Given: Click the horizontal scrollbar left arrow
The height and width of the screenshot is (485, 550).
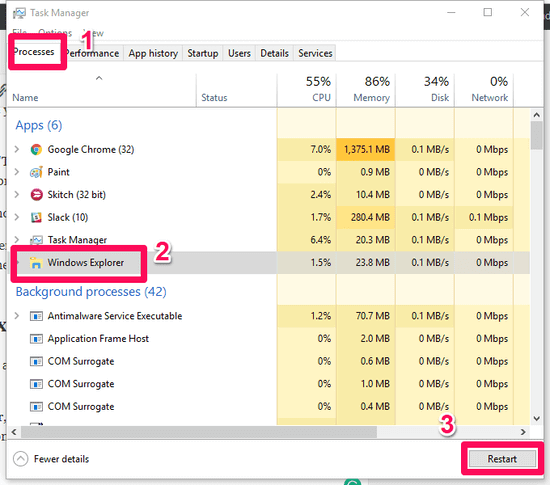Looking at the screenshot, I should coord(14,432).
